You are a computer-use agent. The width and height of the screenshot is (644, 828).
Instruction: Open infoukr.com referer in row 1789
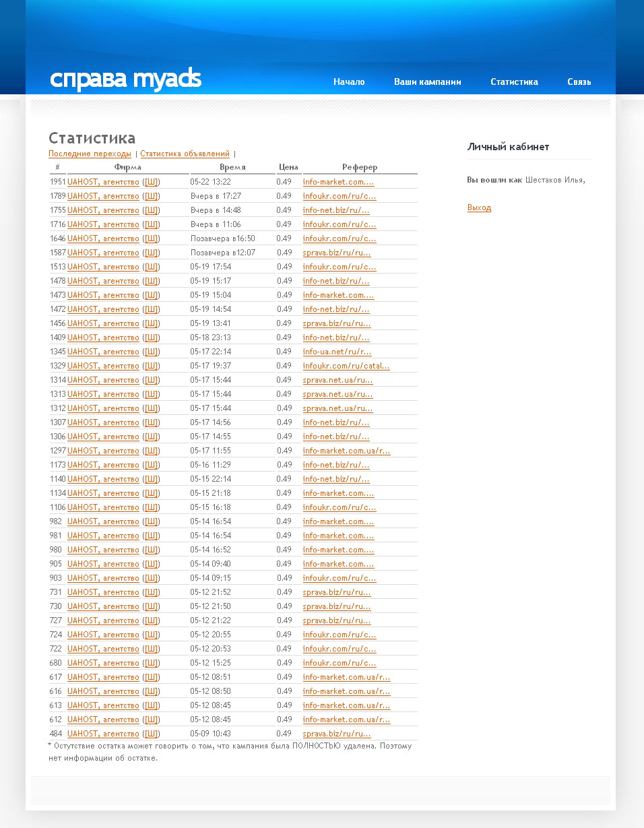click(340, 196)
